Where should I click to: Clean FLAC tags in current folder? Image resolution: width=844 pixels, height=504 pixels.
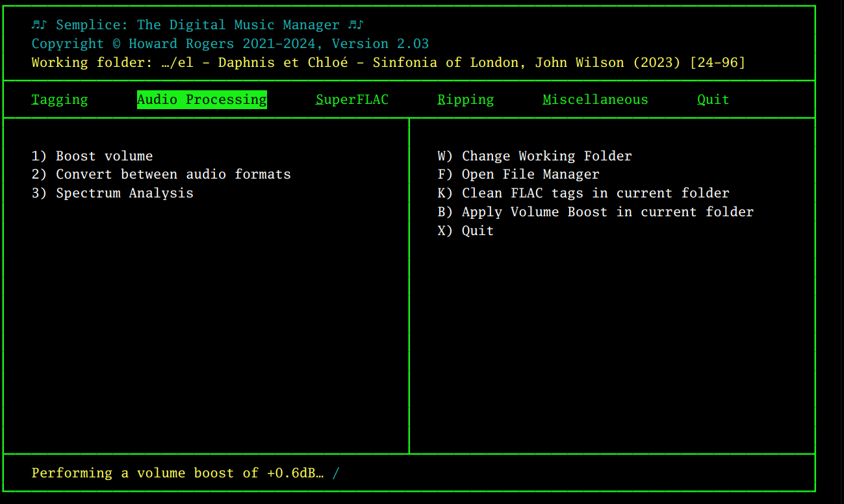tap(583, 193)
